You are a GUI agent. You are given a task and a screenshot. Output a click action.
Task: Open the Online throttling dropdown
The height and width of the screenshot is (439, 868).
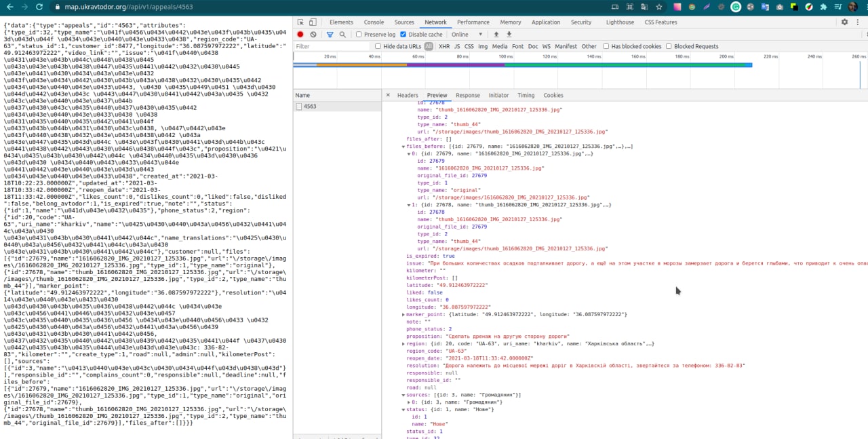coord(467,35)
